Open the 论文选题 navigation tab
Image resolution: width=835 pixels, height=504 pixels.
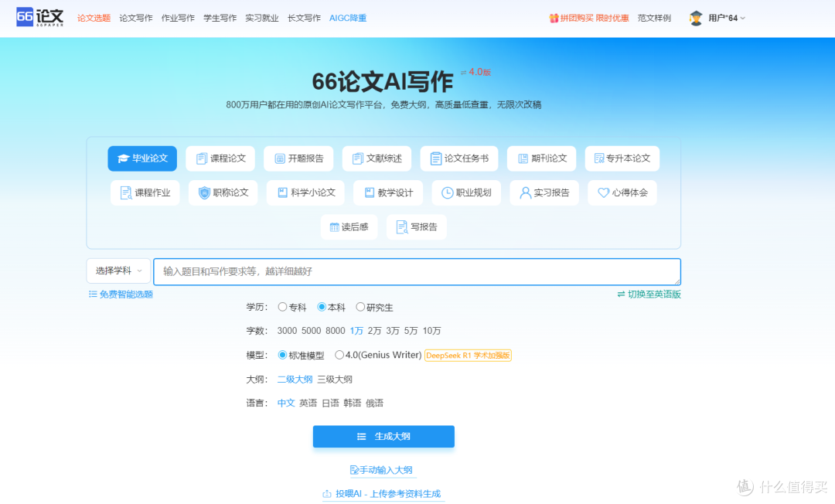(x=94, y=18)
